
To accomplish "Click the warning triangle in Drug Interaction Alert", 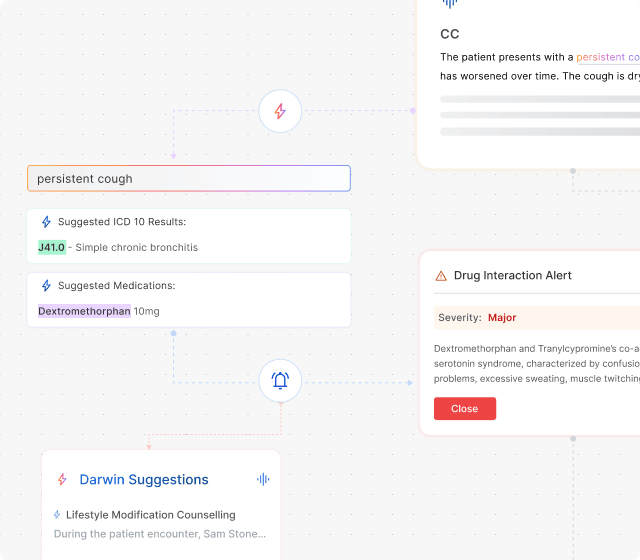I will tap(441, 275).
